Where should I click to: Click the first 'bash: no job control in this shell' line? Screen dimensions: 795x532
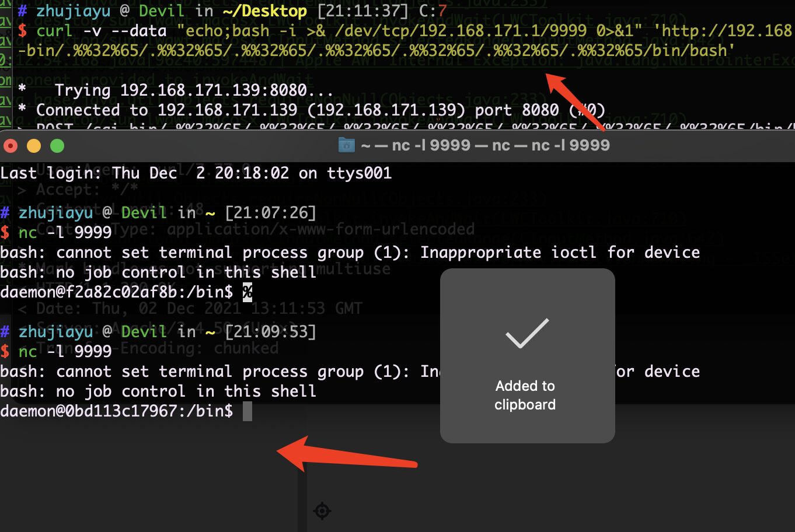click(158, 272)
